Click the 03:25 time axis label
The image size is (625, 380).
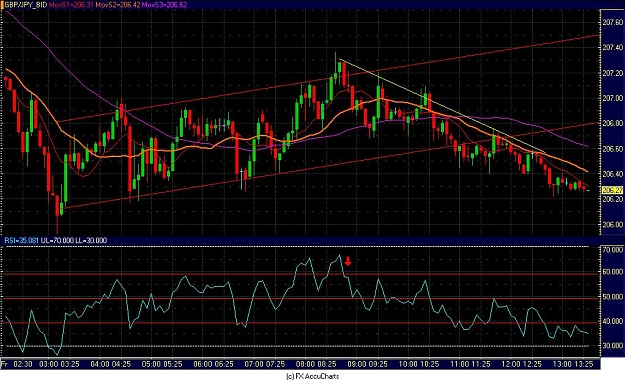pyautogui.click(x=70, y=364)
